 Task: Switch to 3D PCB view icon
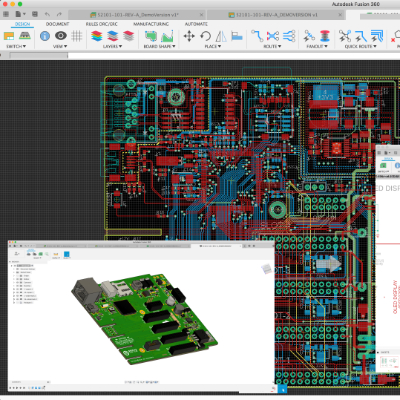coord(24,35)
